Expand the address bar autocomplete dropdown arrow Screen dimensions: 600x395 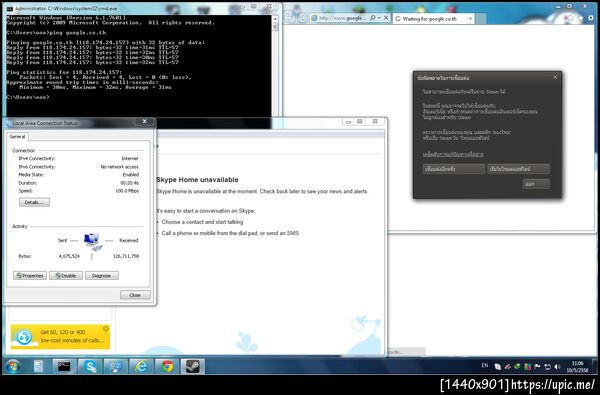click(x=379, y=18)
